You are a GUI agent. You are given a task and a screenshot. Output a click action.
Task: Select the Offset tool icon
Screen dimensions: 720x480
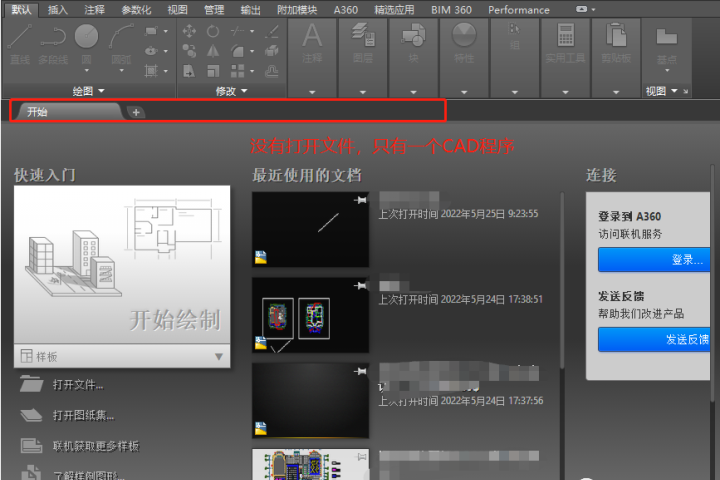click(272, 71)
